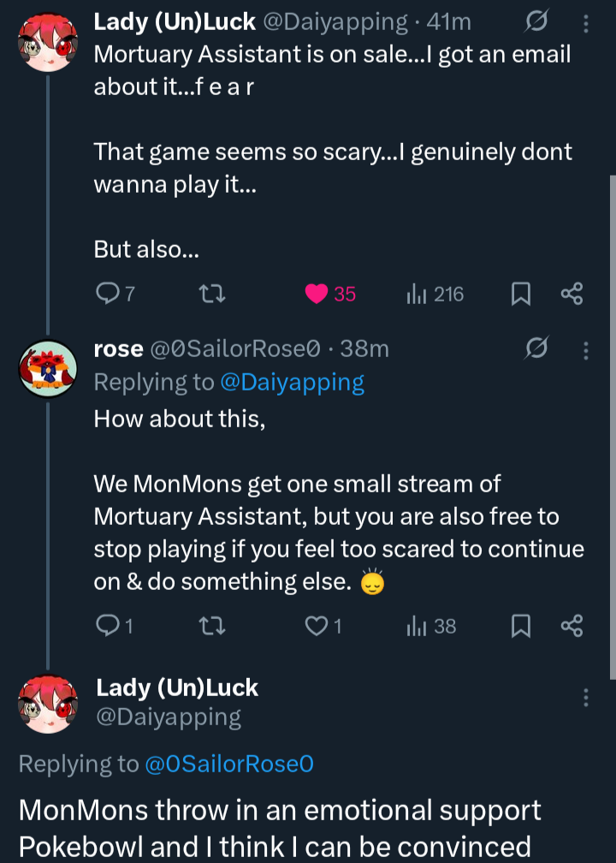The width and height of the screenshot is (616, 863).
Task: Open rose's profile picture
Action: coord(48,369)
